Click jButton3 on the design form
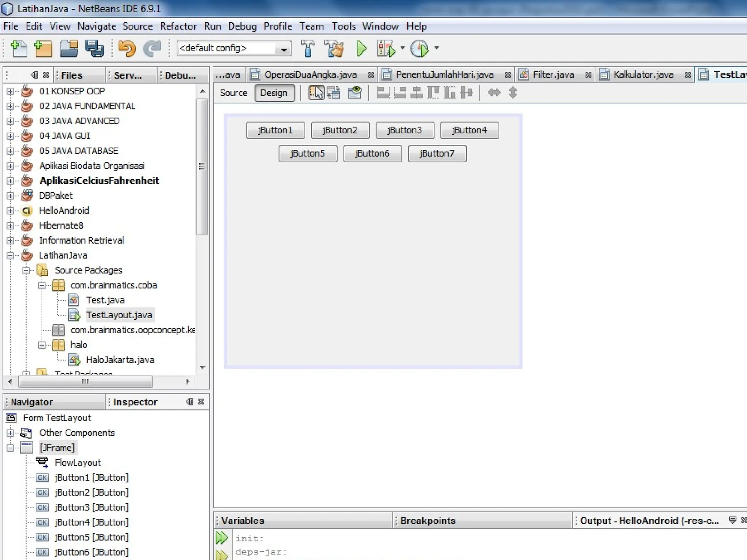747x560 pixels. (405, 130)
